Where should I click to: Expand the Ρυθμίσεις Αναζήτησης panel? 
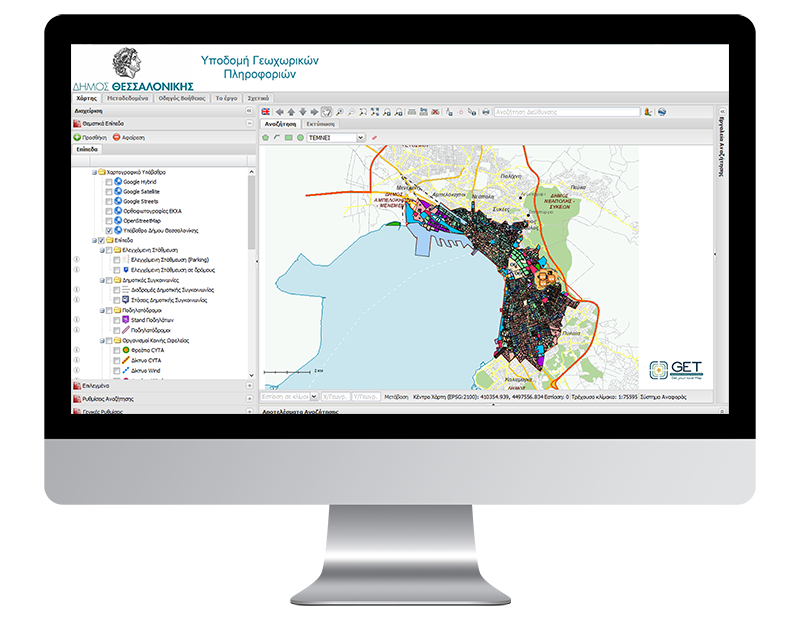249,399
